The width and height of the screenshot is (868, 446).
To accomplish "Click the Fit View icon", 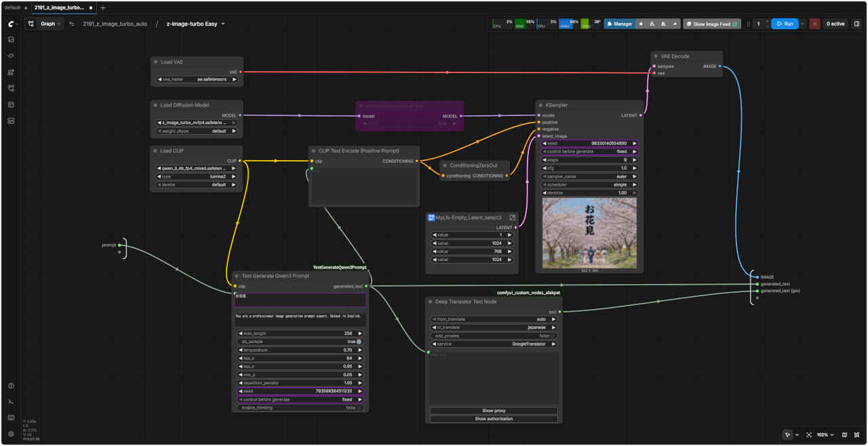I will coord(809,434).
